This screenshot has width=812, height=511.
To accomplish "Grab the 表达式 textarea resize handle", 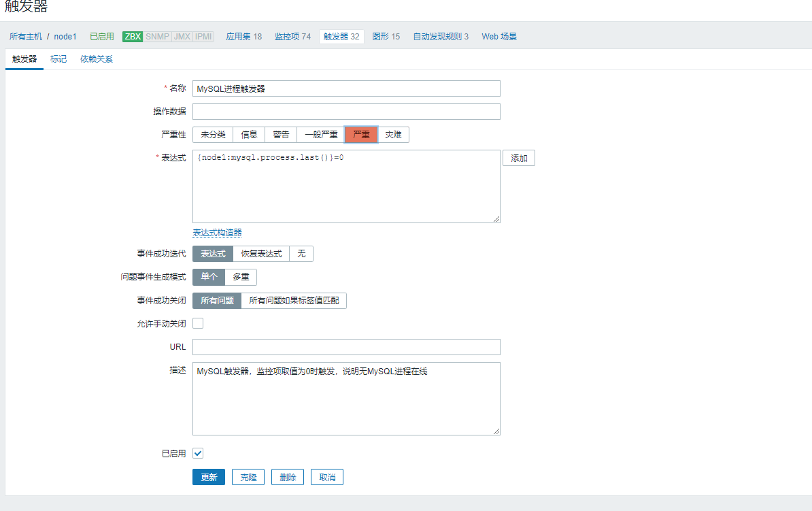I will [496, 219].
